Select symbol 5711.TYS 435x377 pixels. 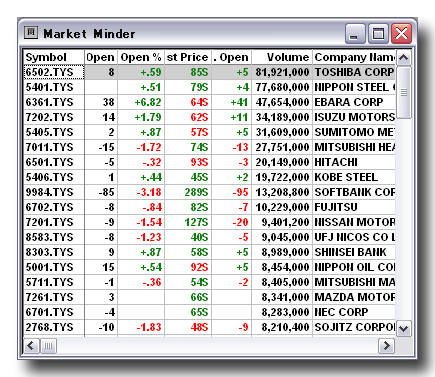point(49,282)
